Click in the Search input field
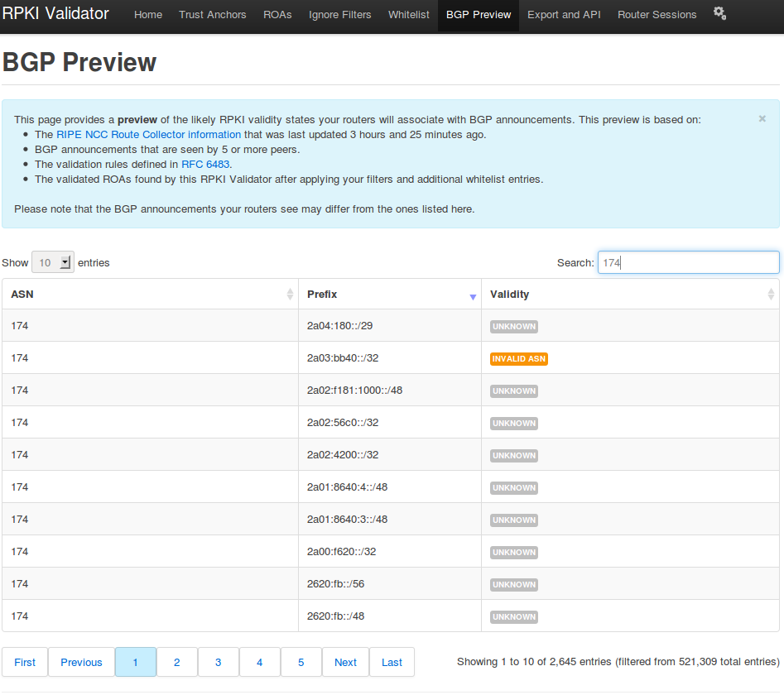 pos(688,262)
